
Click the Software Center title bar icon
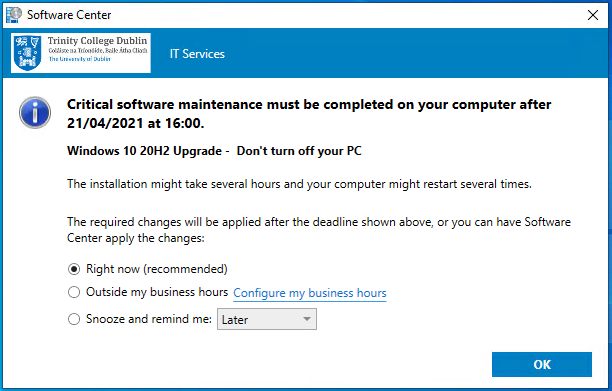coord(14,15)
